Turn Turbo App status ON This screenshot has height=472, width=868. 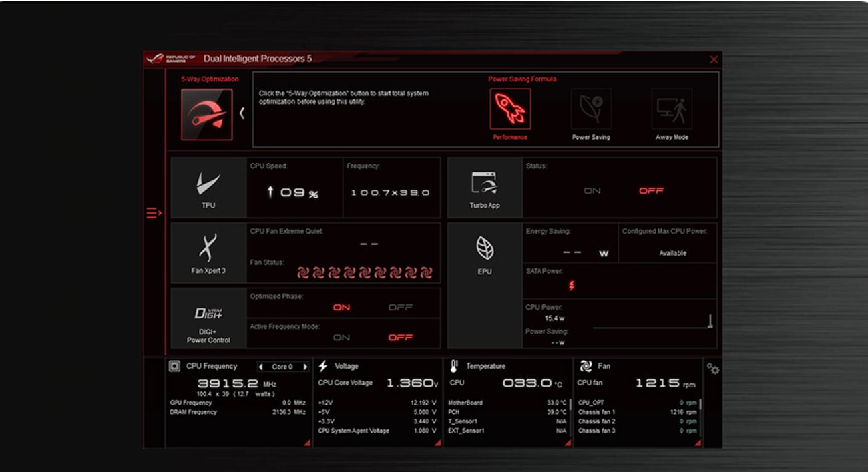(x=592, y=191)
